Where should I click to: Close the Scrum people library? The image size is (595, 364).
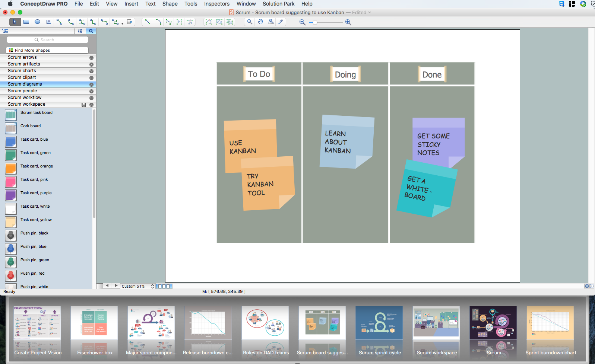[91, 91]
